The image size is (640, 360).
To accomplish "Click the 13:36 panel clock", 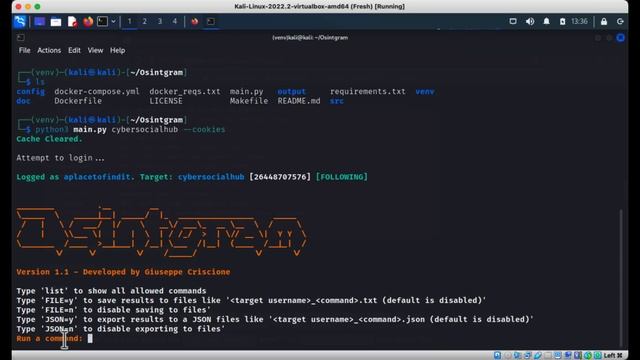I will tap(579, 21).
